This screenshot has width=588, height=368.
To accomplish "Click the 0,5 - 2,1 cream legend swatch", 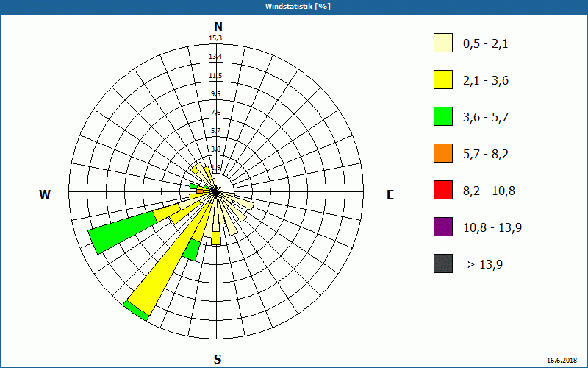I will (443, 43).
